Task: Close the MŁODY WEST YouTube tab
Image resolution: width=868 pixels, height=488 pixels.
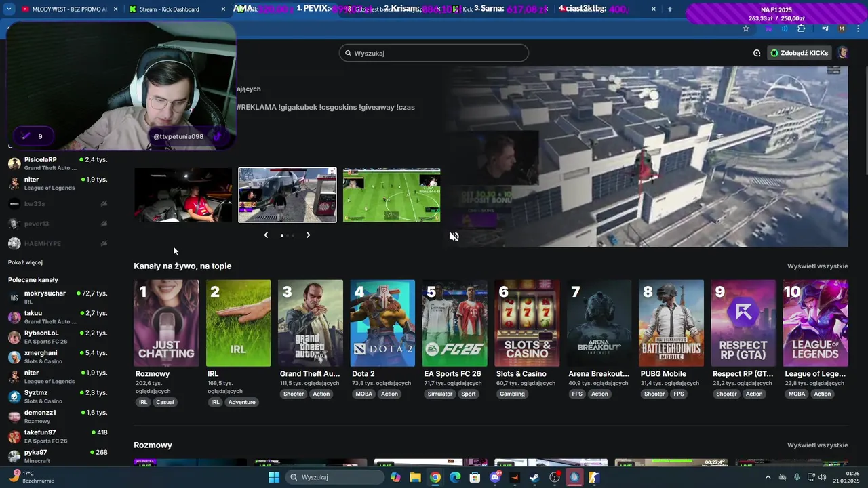Action: pyautogui.click(x=115, y=9)
